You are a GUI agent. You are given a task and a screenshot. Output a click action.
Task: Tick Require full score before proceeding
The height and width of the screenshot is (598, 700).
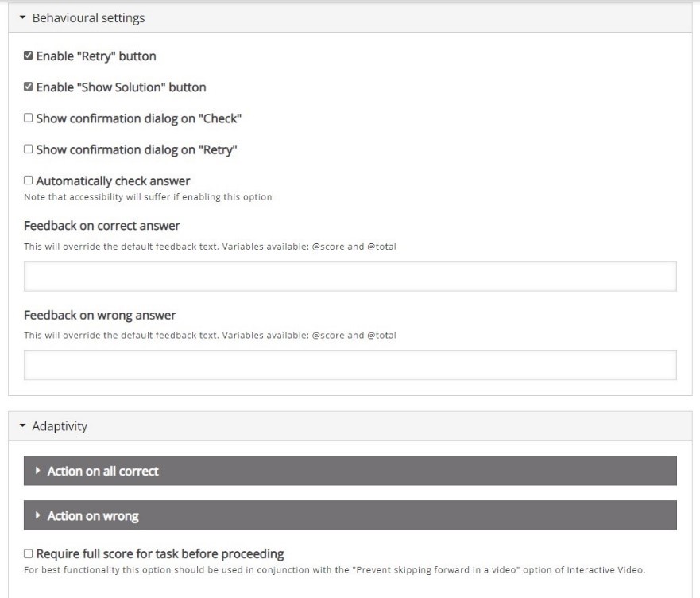tap(28, 553)
